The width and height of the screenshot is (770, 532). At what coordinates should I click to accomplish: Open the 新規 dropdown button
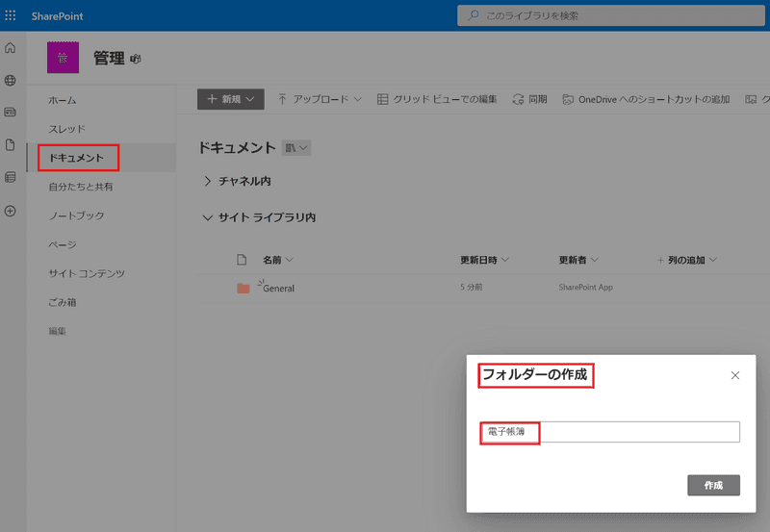[230, 99]
